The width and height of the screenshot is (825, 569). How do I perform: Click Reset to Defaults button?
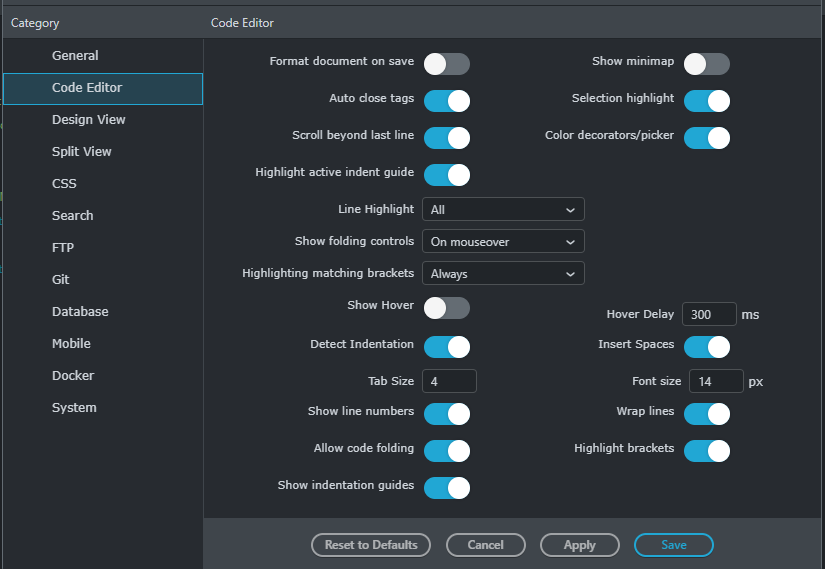(x=371, y=545)
